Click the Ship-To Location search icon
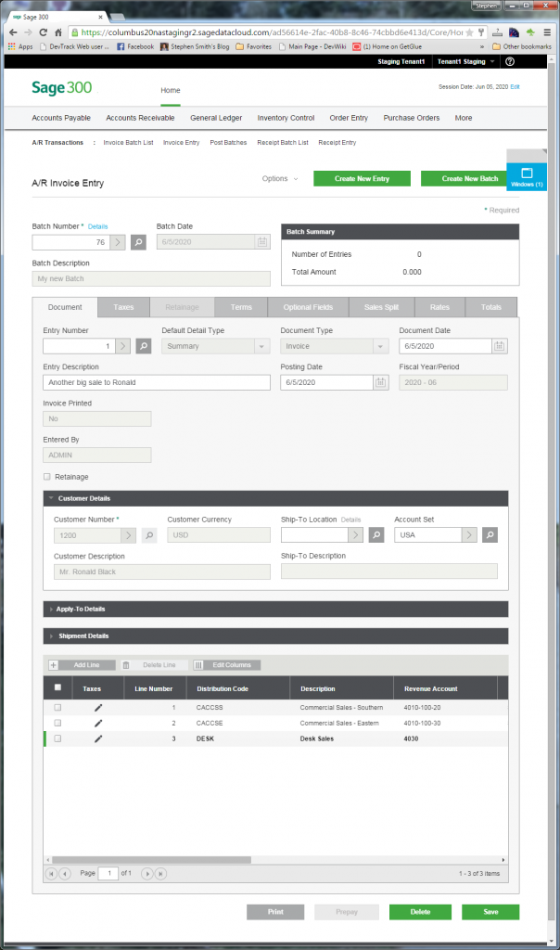This screenshot has height=950, width=560. [376, 535]
